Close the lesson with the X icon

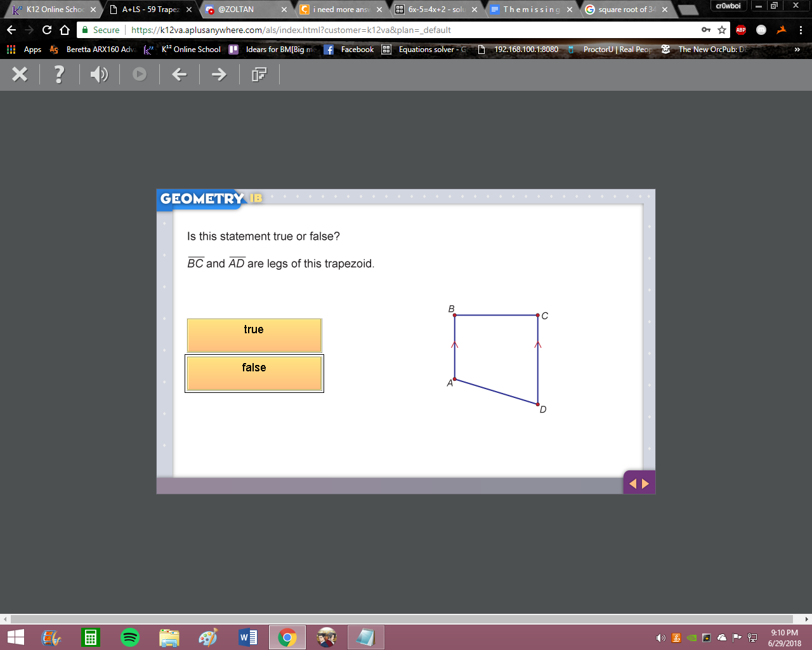pos(20,74)
